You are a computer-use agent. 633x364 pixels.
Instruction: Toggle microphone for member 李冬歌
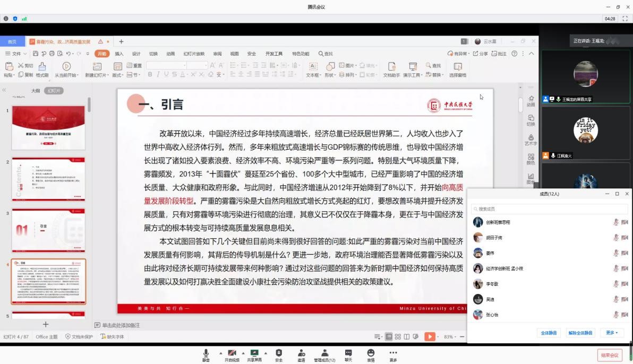point(616,284)
